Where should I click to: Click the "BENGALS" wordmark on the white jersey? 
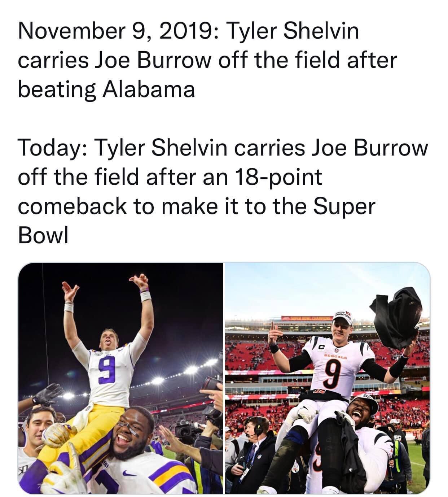pos(335,355)
